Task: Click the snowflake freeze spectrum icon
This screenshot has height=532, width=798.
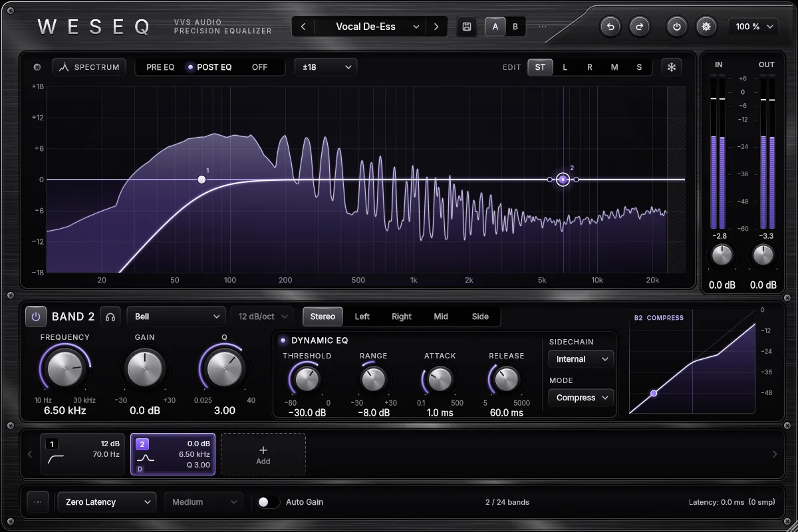Action: 672,67
